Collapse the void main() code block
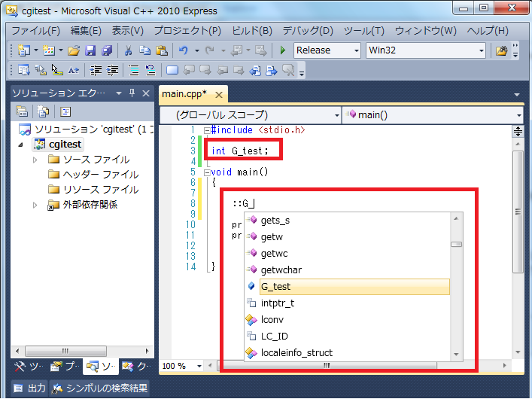Viewport: 532px width, 399px height. (x=207, y=172)
